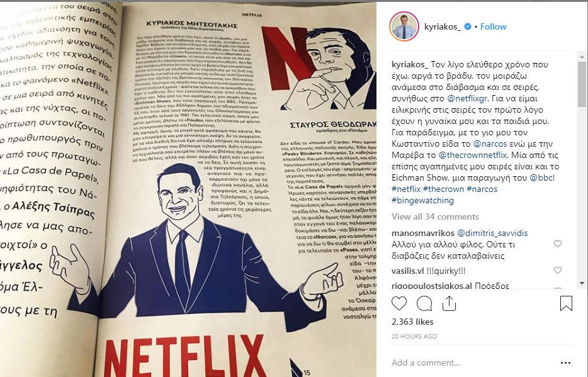Click the Add a comment field

point(473,363)
